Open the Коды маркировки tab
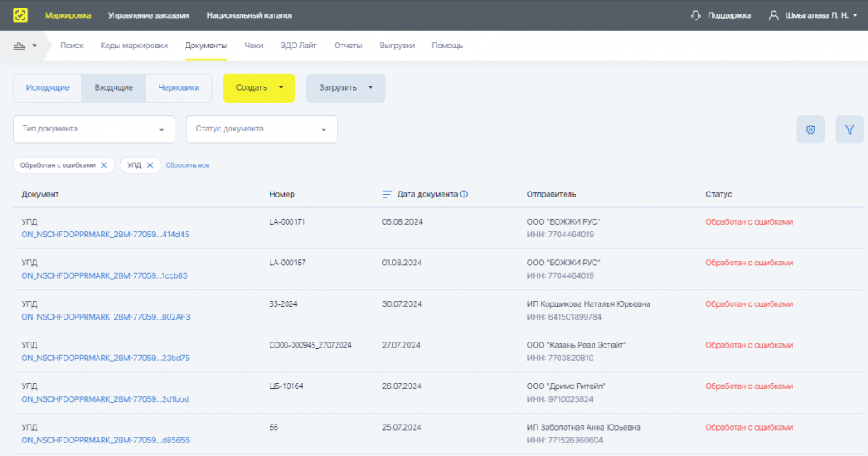Image resolution: width=868 pixels, height=456 pixels. [x=134, y=46]
